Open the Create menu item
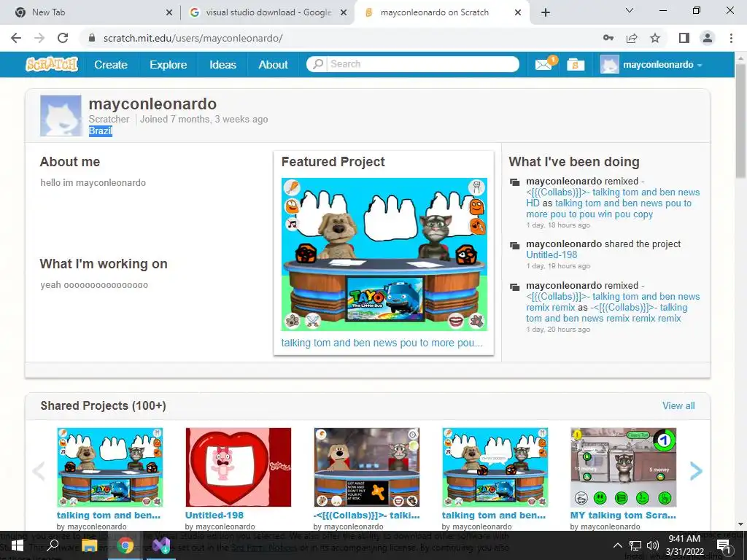The width and height of the screenshot is (747, 560). tap(111, 65)
